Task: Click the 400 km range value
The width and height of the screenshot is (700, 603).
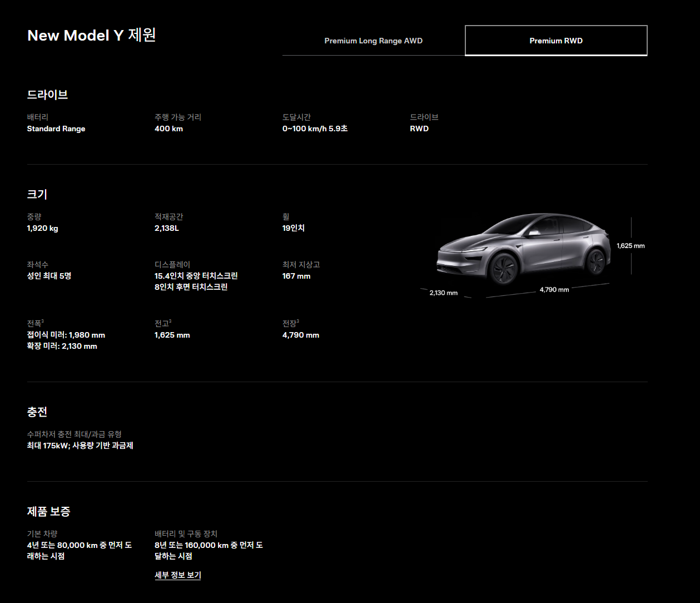Action: (168, 128)
